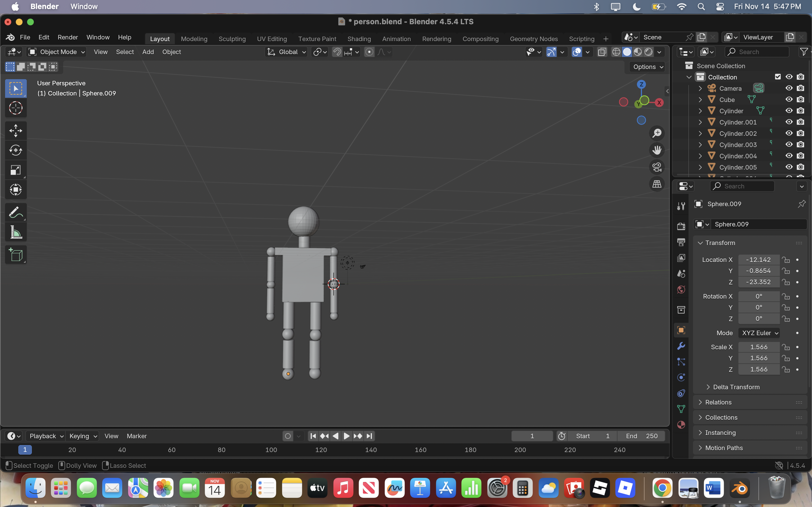
Task: Select the Rotate tool
Action: [x=16, y=150]
